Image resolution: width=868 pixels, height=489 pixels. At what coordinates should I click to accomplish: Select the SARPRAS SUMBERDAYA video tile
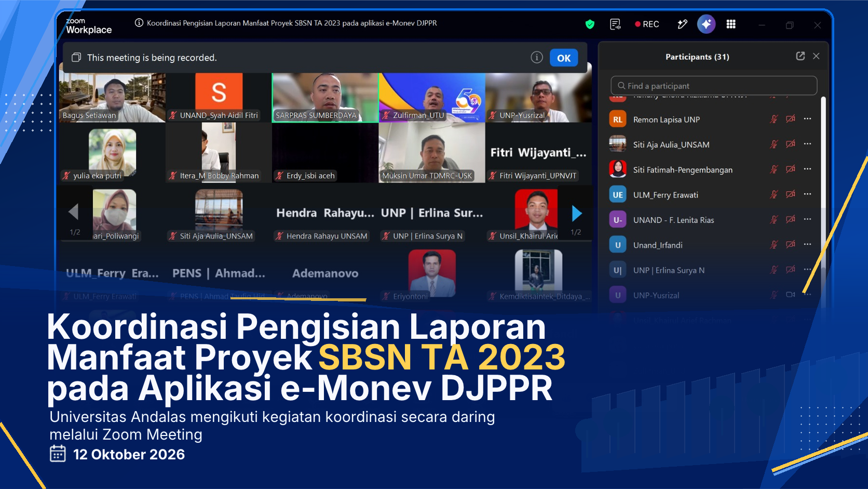(x=325, y=98)
